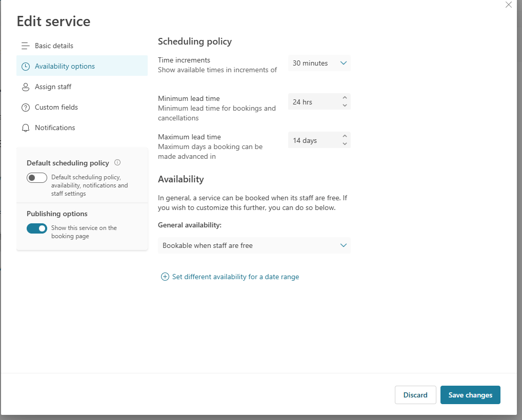Click the plus icon for date range availability

(x=165, y=277)
